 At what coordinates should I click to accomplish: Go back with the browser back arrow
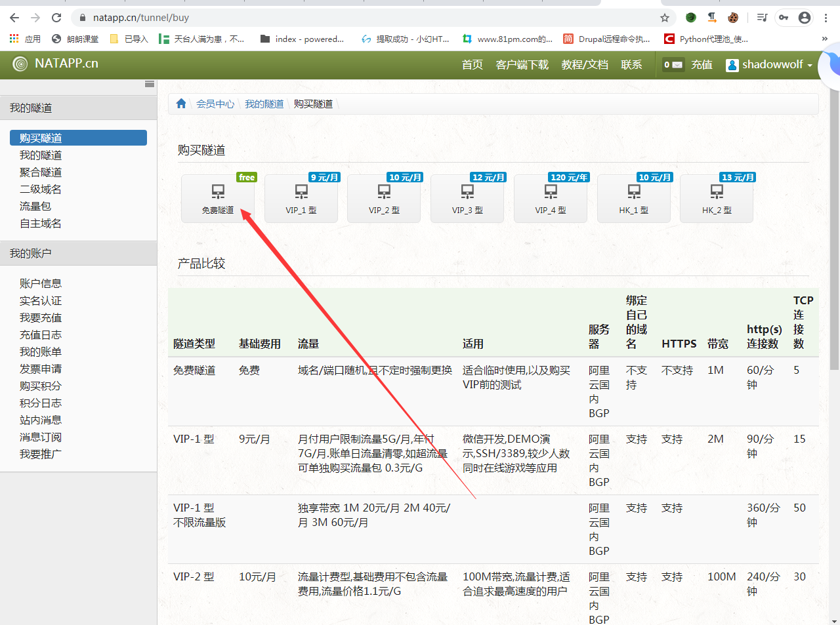pyautogui.click(x=14, y=18)
